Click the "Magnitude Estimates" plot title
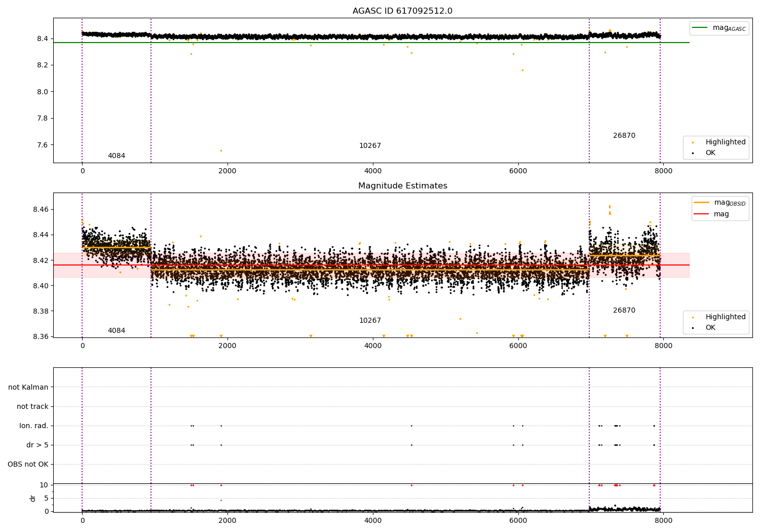Image resolution: width=760 pixels, height=532 pixels. [402, 186]
